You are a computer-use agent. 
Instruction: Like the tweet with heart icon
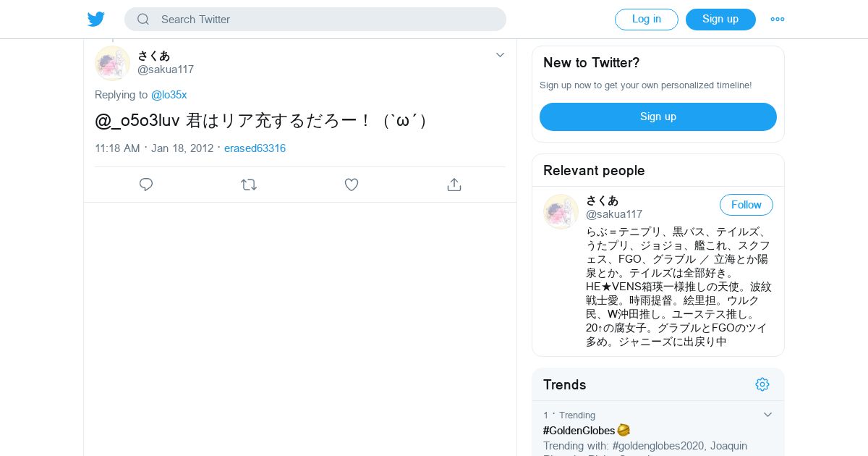click(x=352, y=185)
